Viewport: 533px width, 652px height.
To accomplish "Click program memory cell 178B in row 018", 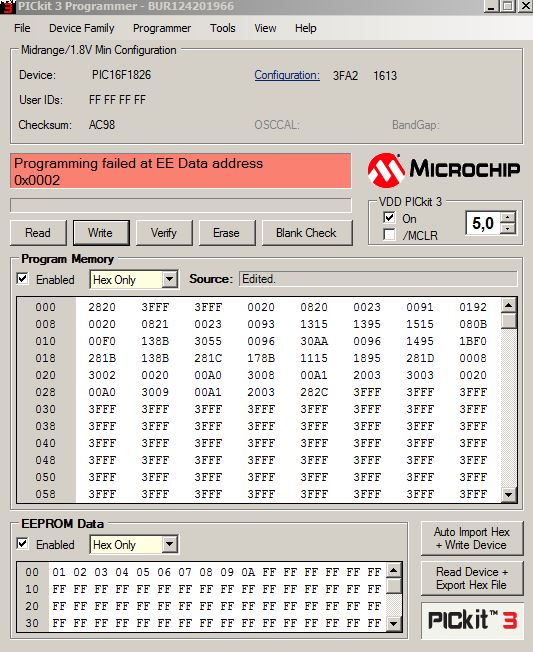I will pyautogui.click(x=261, y=358).
